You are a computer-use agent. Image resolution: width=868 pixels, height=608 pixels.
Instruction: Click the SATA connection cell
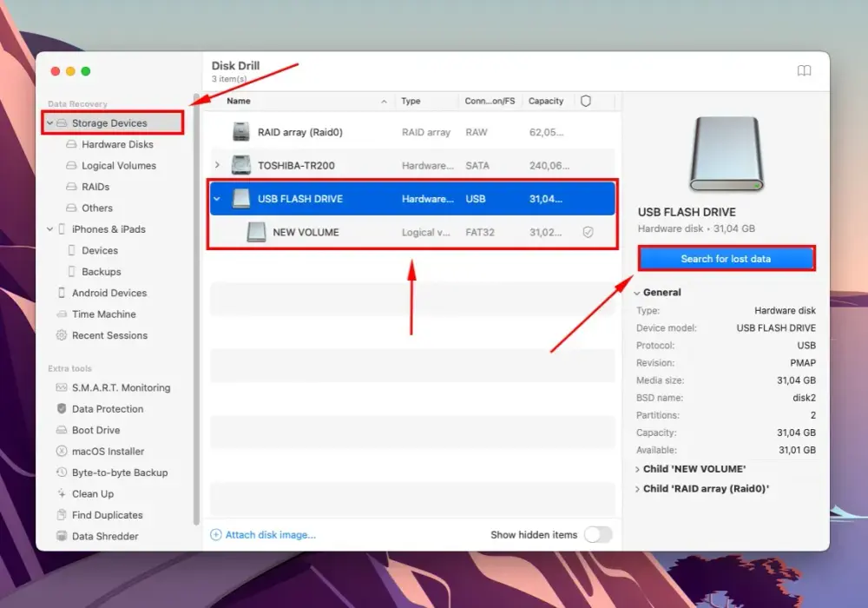[477, 165]
